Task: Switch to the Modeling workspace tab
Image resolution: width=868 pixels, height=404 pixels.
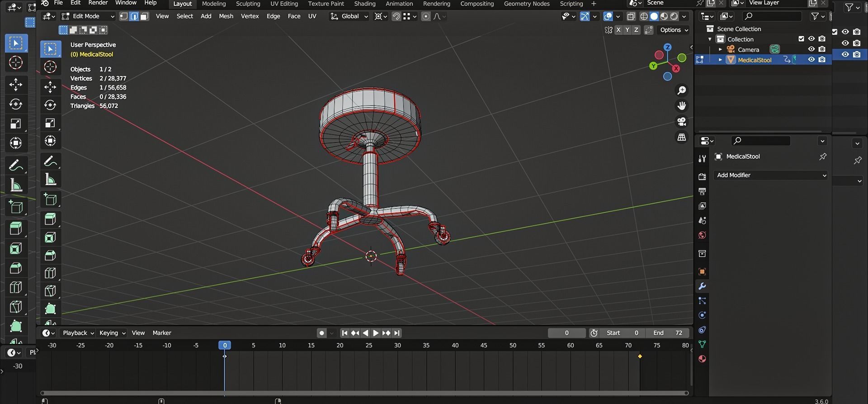Action: tap(214, 4)
